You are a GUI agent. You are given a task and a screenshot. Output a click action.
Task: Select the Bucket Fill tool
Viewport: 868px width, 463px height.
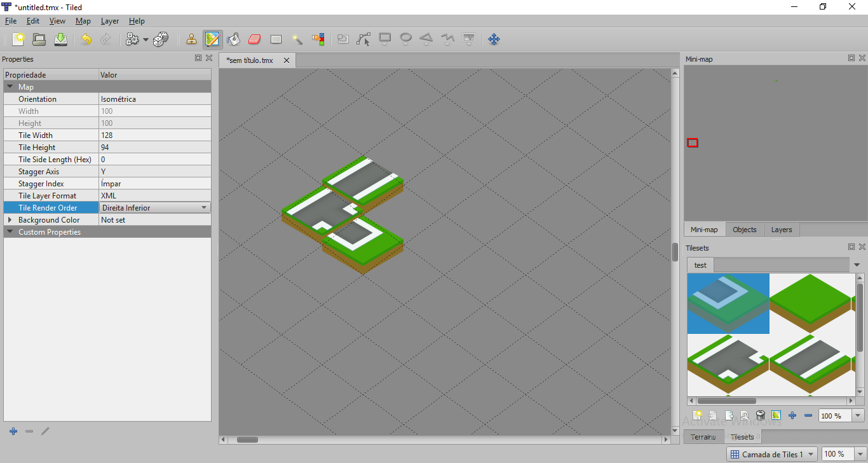point(233,39)
